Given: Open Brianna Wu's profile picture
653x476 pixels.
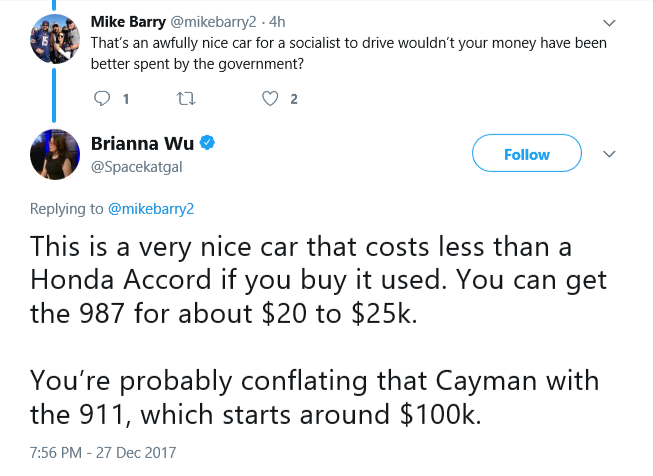Looking at the screenshot, I should (x=55, y=155).
